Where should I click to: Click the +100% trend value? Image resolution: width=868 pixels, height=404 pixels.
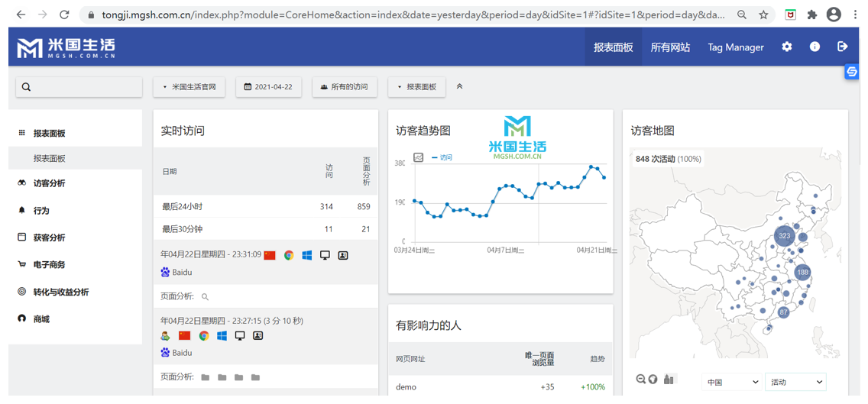(593, 387)
